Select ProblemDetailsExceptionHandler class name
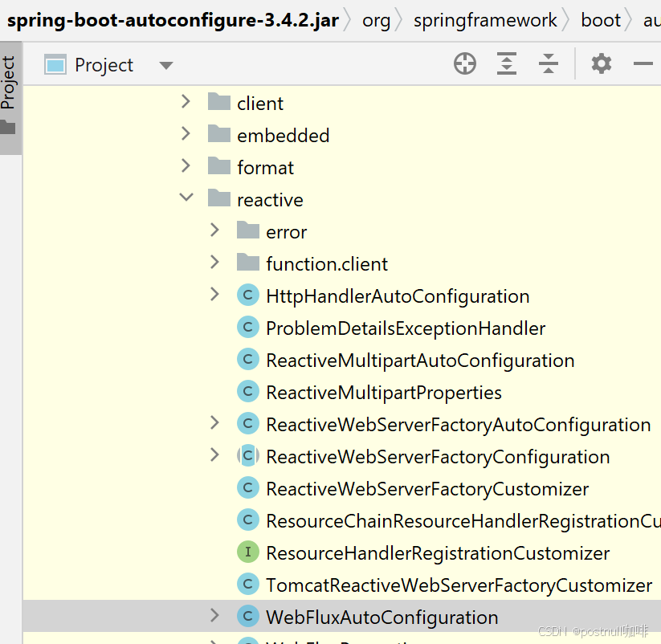The height and width of the screenshot is (644, 661). 406,328
